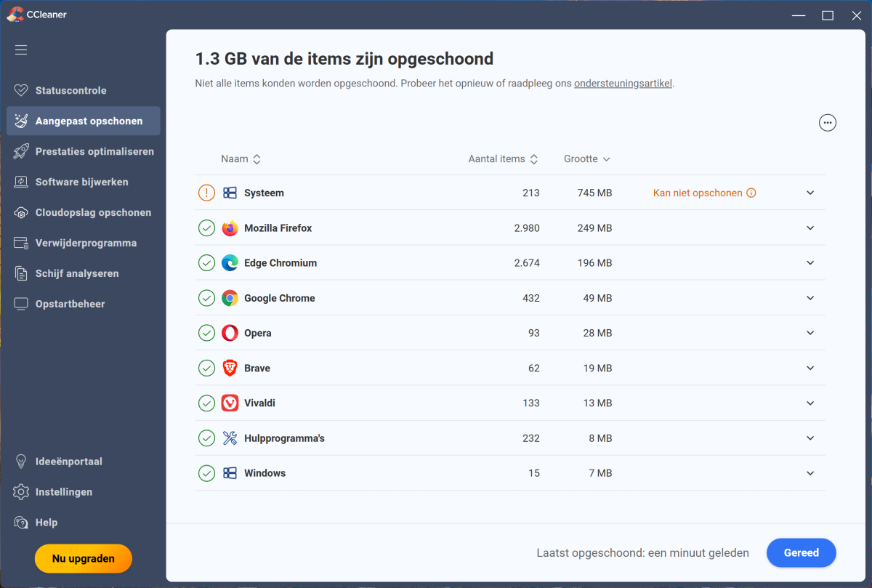This screenshot has width=872, height=588.
Task: Expand the Mozilla Firefox row chevron
Action: tap(810, 228)
